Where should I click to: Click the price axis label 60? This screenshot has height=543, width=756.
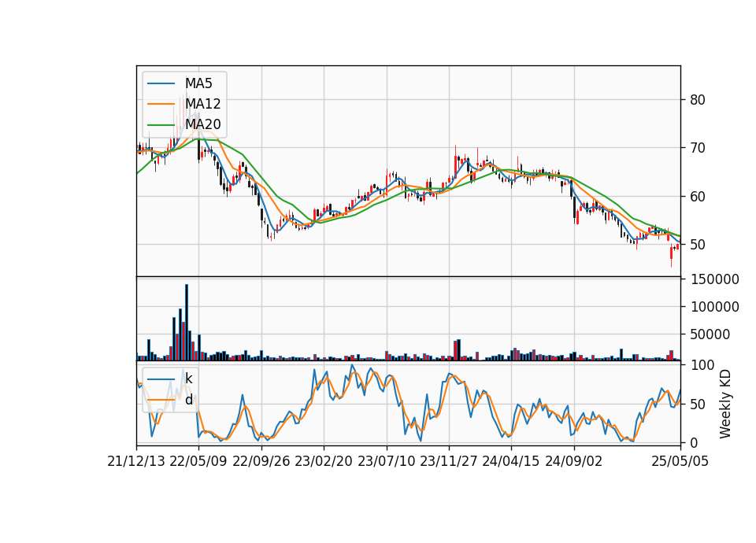click(x=698, y=197)
